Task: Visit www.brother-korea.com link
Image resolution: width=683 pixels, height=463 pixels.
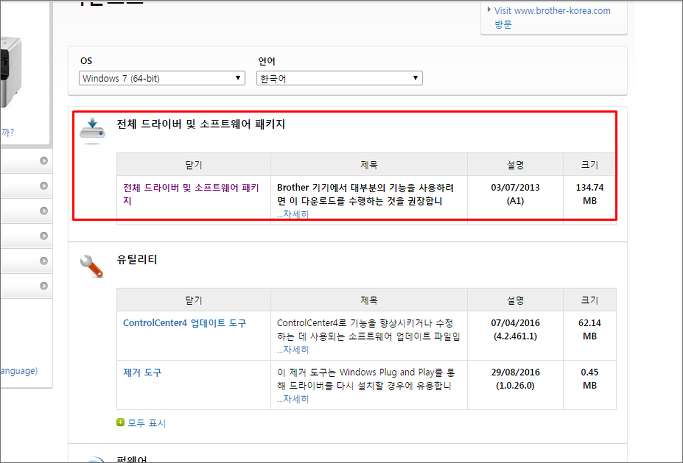Action: [x=552, y=17]
